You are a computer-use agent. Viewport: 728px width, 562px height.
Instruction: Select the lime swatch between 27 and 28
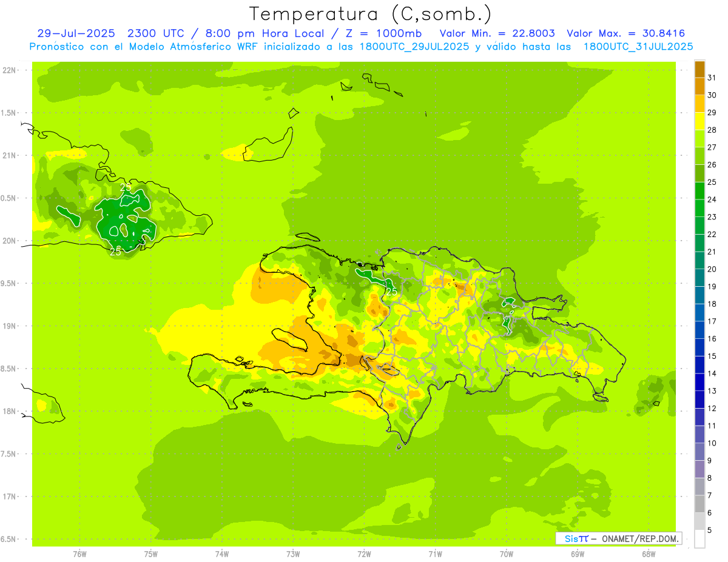pos(699,139)
